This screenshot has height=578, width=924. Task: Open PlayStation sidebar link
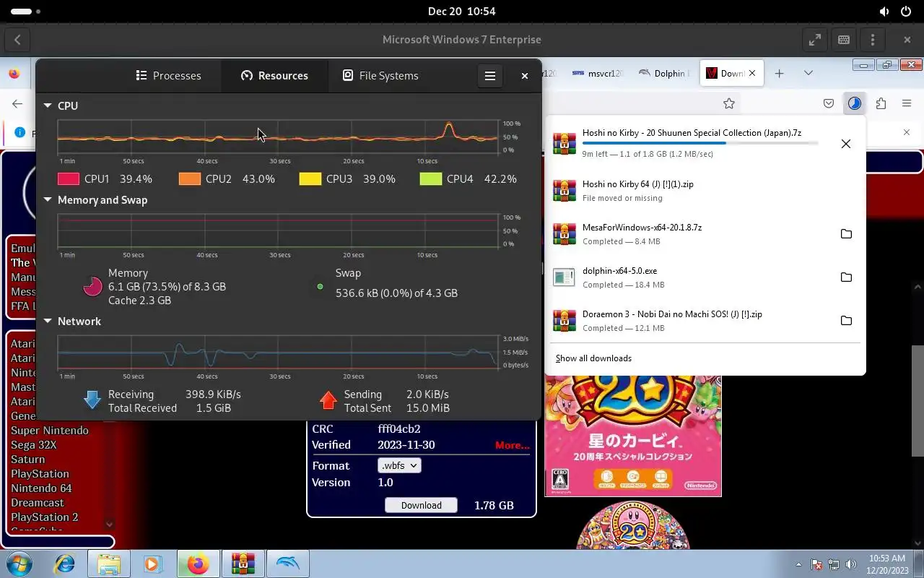(x=40, y=474)
